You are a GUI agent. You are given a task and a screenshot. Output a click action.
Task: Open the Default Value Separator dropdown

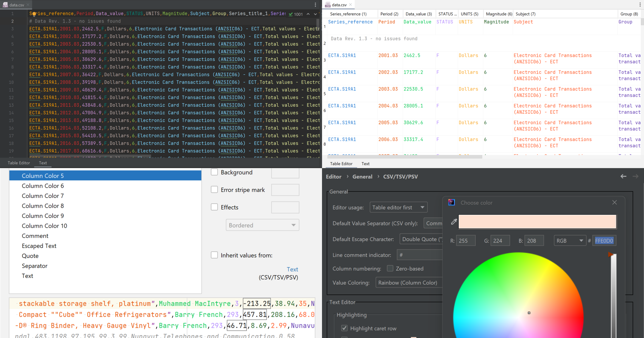[433, 223]
